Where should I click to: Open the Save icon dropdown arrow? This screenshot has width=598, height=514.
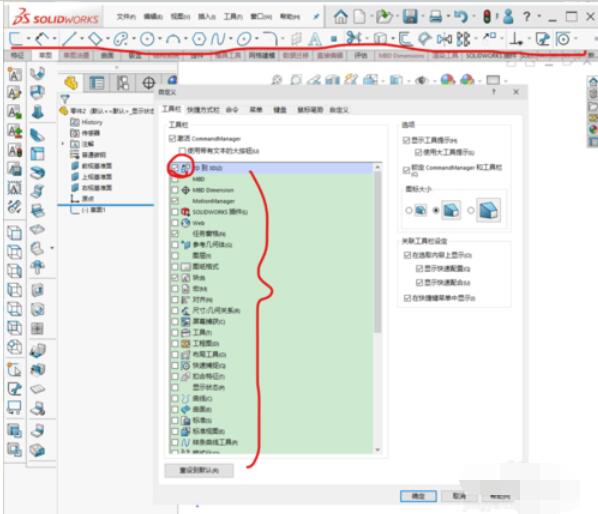tap(423, 16)
